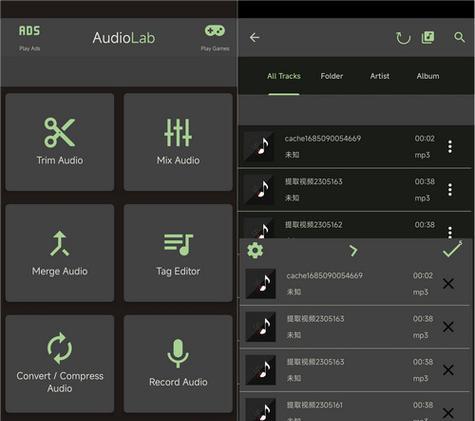Select cache1685090054669 thumbnail in All Tracks list
475x421 pixels.
(260, 146)
